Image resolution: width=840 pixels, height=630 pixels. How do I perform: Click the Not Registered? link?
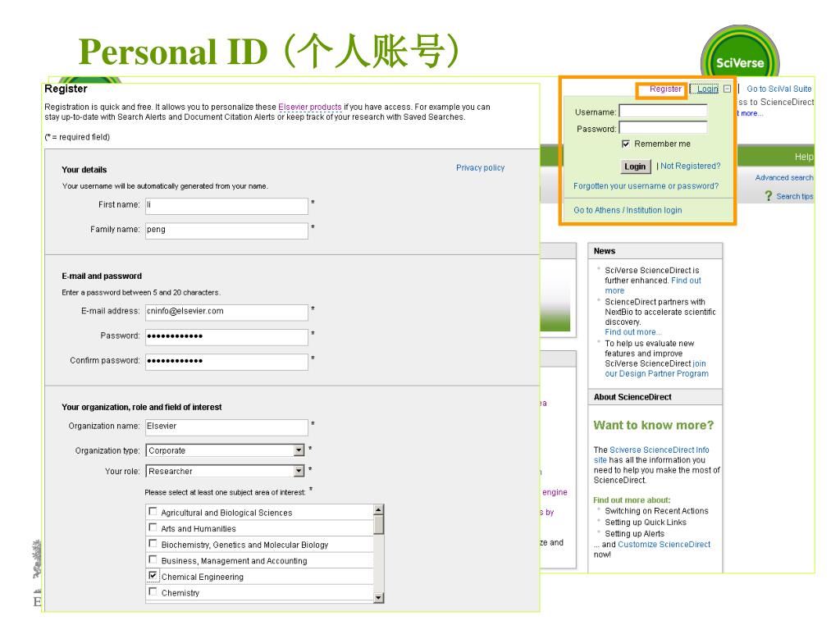point(690,166)
